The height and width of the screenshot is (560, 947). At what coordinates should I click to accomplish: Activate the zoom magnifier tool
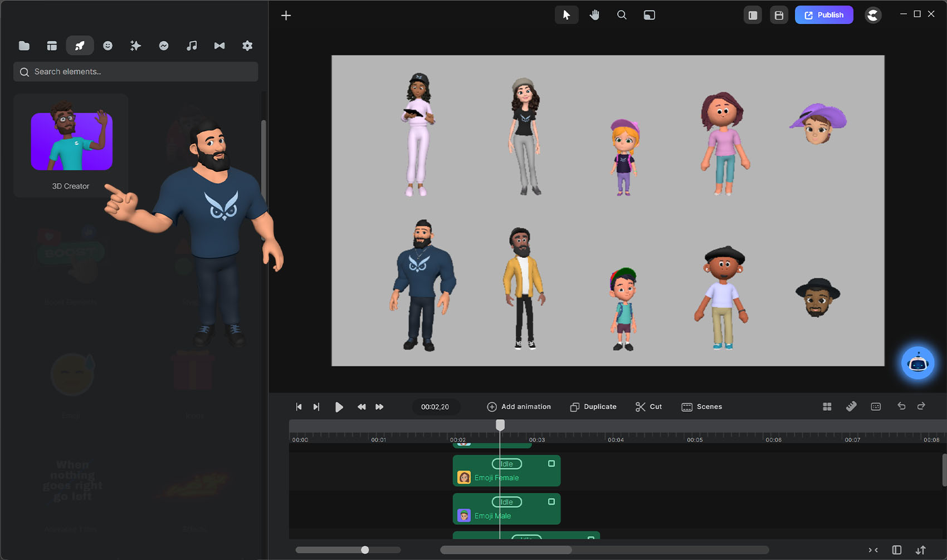pyautogui.click(x=622, y=15)
